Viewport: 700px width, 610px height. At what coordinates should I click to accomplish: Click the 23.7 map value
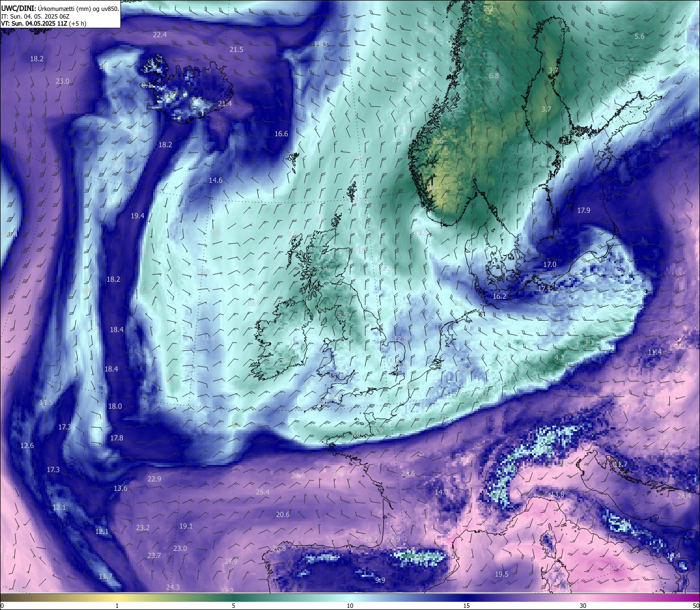(x=154, y=555)
